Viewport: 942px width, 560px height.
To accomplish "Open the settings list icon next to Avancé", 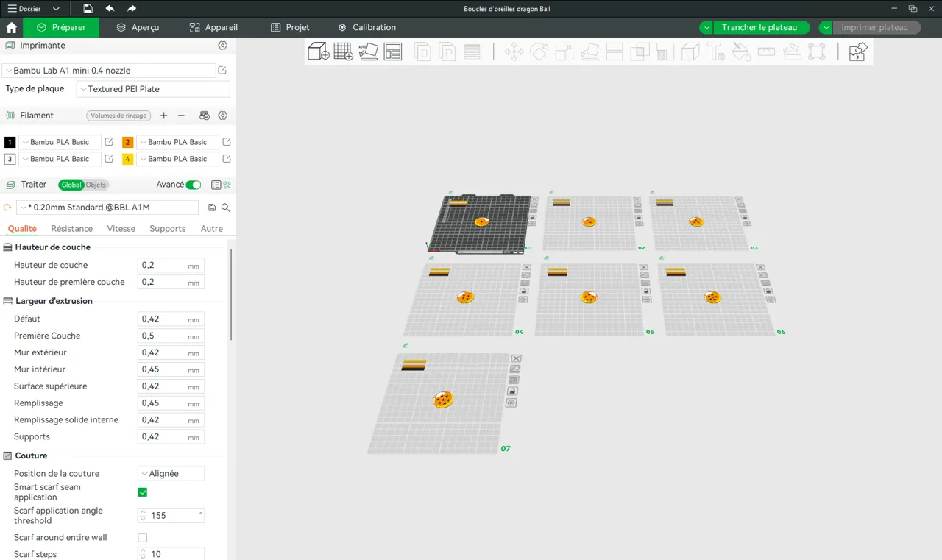I will [x=216, y=185].
